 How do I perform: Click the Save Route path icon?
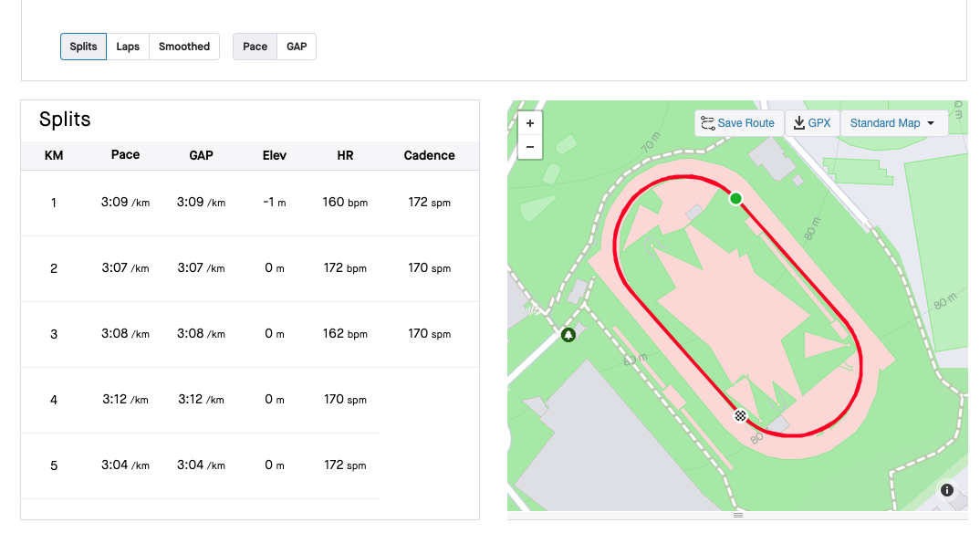pos(707,123)
